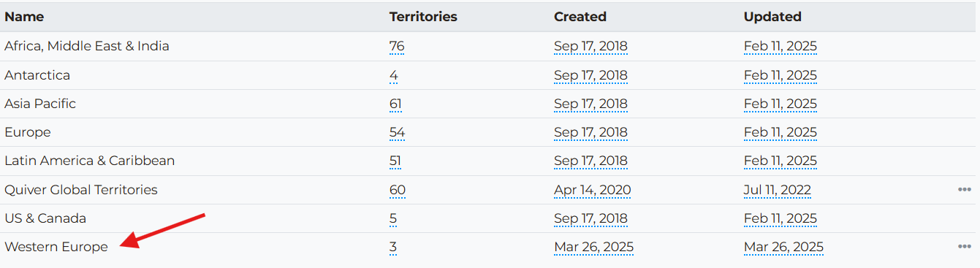Click the Created column header
980x268 pixels.
click(580, 17)
